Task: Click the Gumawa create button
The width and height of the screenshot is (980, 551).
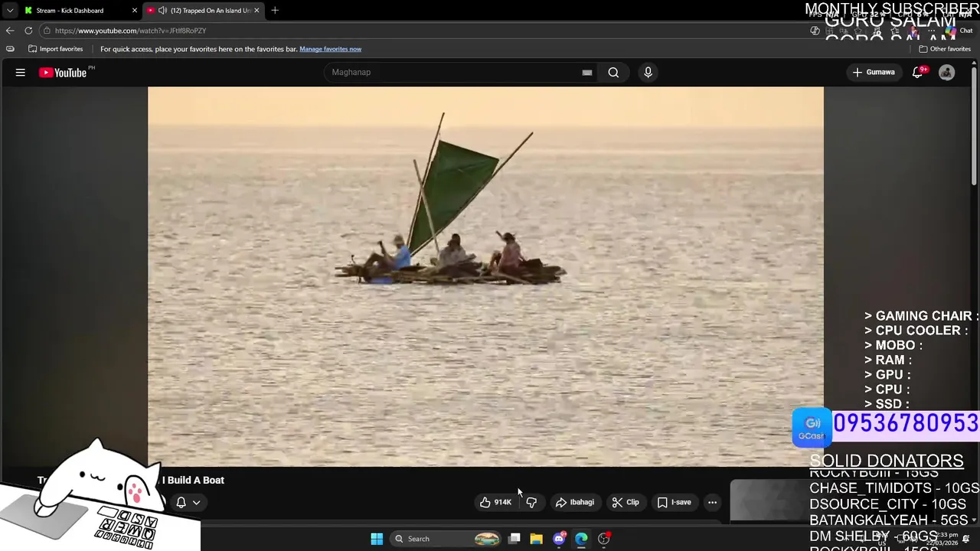Action: coord(874,73)
